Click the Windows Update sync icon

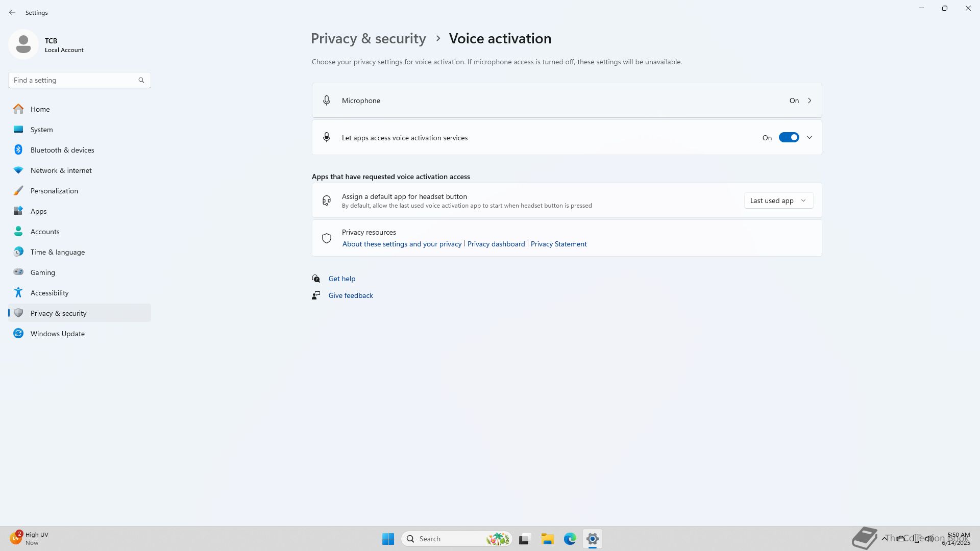click(18, 334)
